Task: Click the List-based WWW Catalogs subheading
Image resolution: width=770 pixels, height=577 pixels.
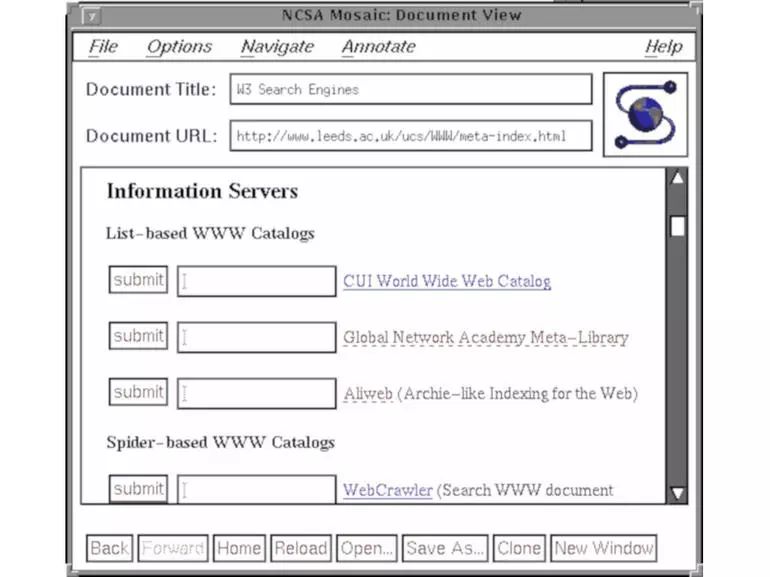Action: [x=210, y=233]
